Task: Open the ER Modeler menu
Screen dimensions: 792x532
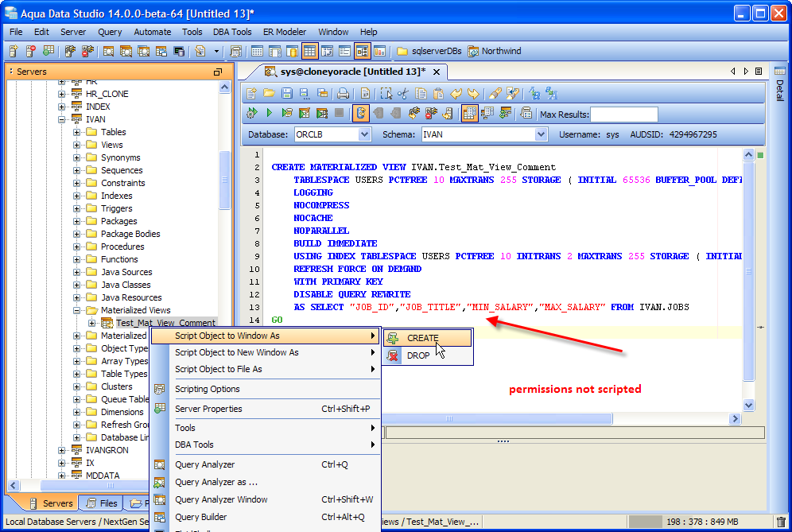Action: coord(285,32)
